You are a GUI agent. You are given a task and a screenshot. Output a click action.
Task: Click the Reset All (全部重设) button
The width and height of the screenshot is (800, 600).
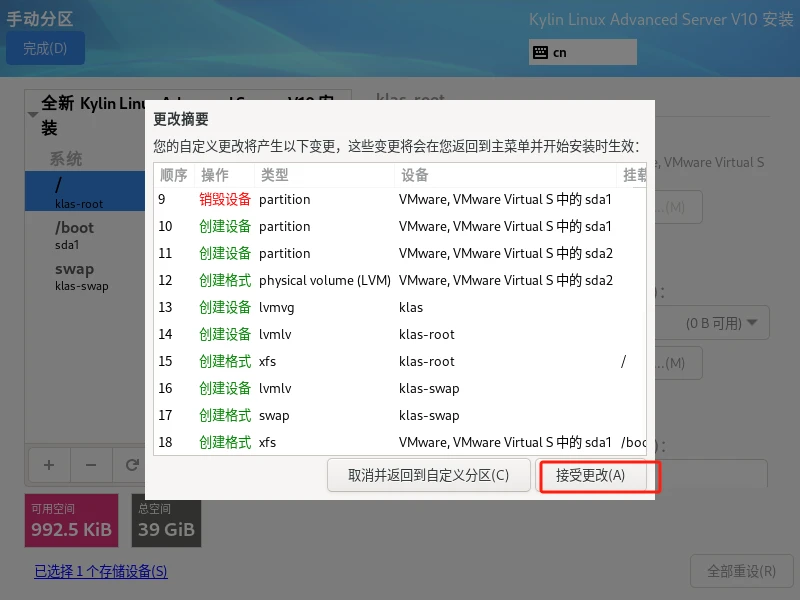pos(741,571)
